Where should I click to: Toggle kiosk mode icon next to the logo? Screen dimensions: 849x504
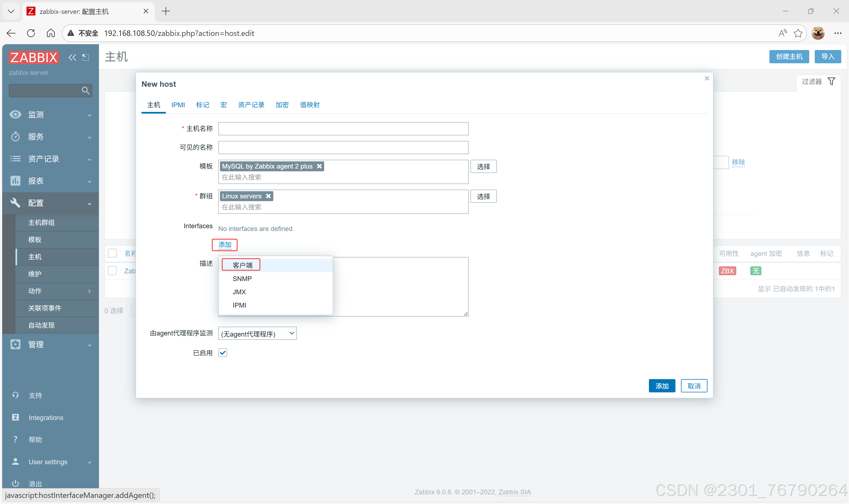point(86,57)
